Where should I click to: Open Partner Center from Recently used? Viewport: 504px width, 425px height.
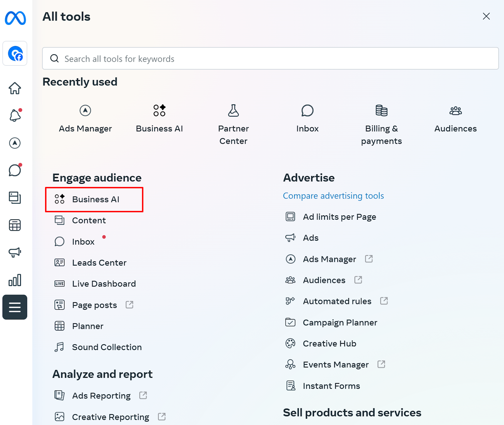(x=233, y=125)
